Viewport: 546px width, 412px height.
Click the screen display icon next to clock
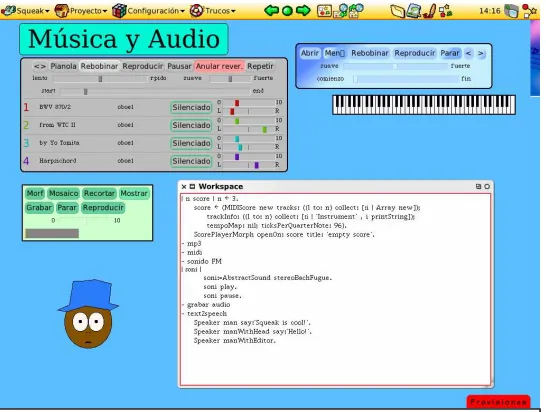[512, 11]
